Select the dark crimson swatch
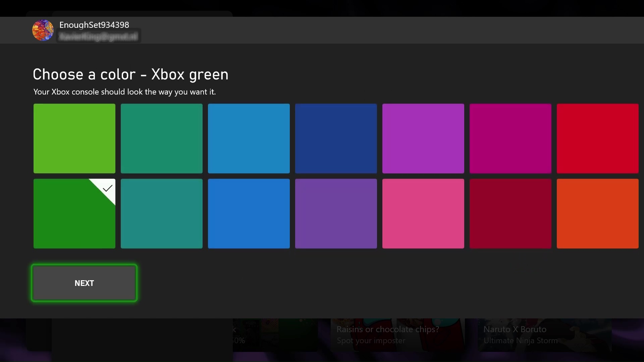The height and width of the screenshot is (362, 644). coord(511,214)
